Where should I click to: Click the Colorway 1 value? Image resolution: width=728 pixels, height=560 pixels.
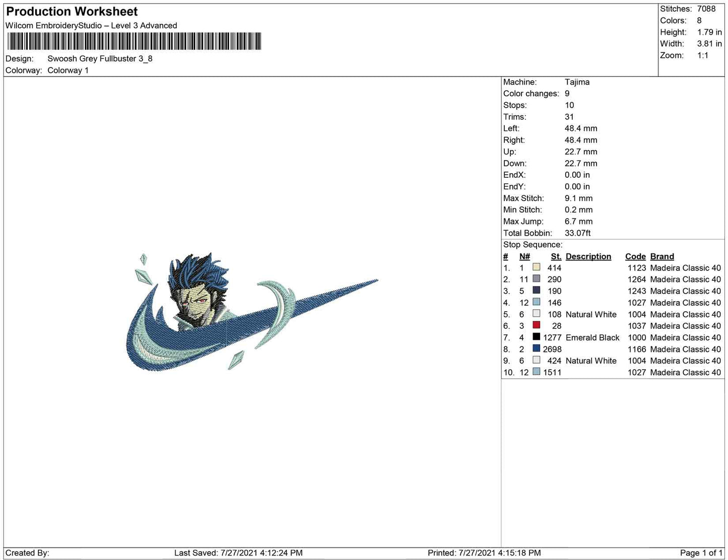[x=68, y=71]
